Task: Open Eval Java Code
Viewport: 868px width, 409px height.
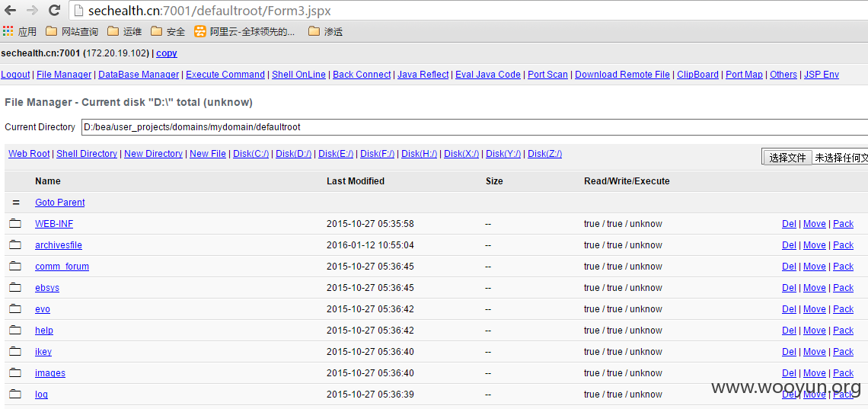Action: [x=488, y=74]
